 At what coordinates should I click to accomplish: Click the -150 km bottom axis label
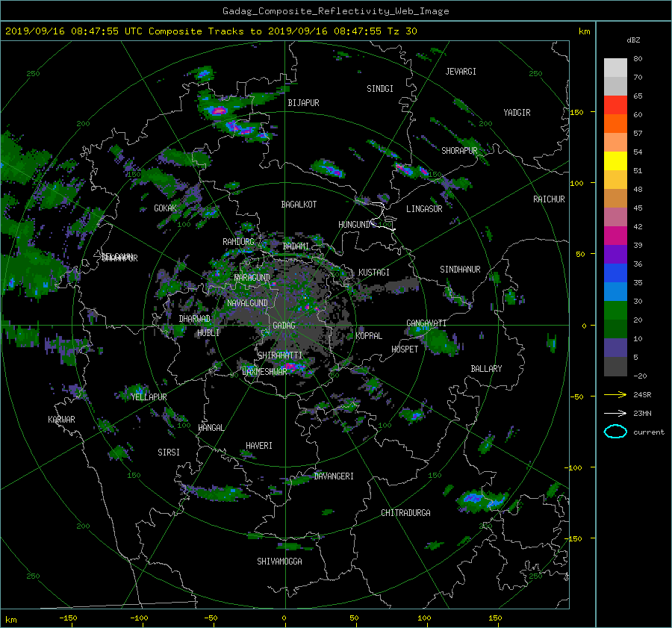coord(68,618)
